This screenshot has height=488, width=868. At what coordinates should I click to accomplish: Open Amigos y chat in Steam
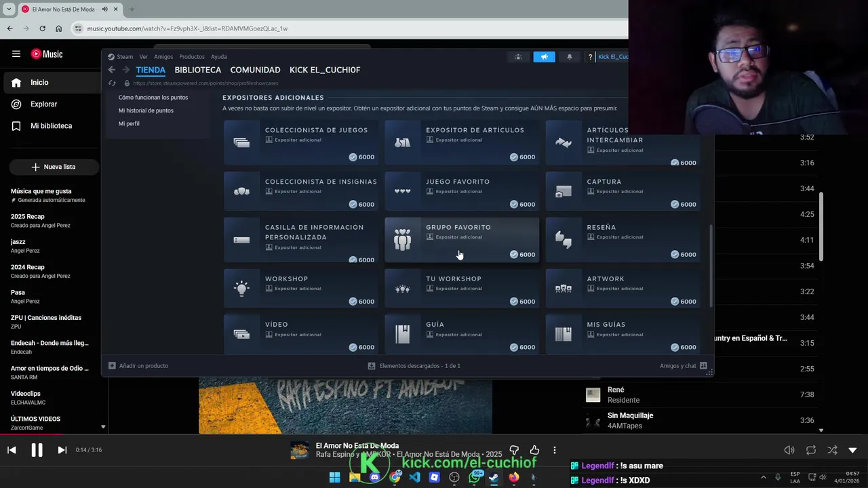point(684,366)
